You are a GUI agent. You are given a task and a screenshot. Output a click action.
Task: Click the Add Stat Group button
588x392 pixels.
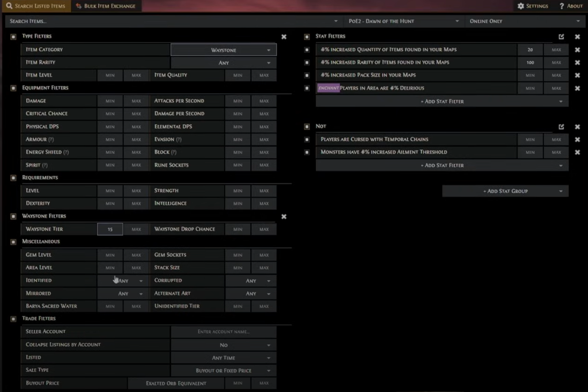[505, 191]
